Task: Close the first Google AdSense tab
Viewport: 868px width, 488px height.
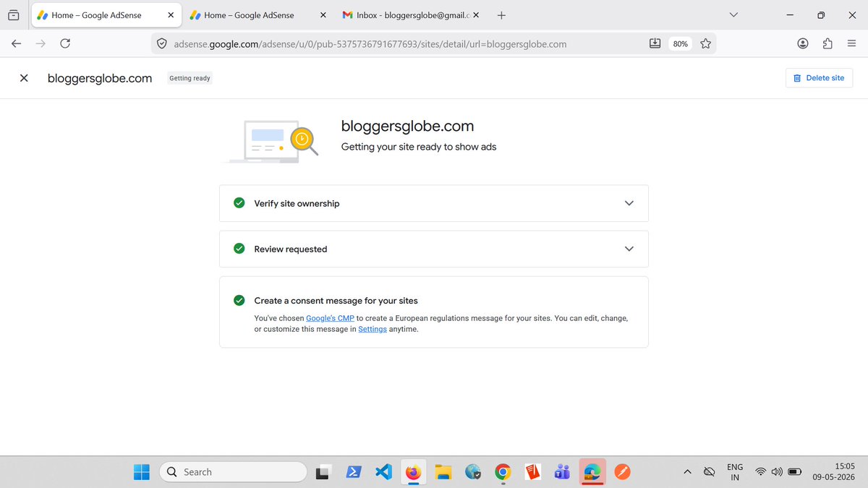Action: coord(170,14)
